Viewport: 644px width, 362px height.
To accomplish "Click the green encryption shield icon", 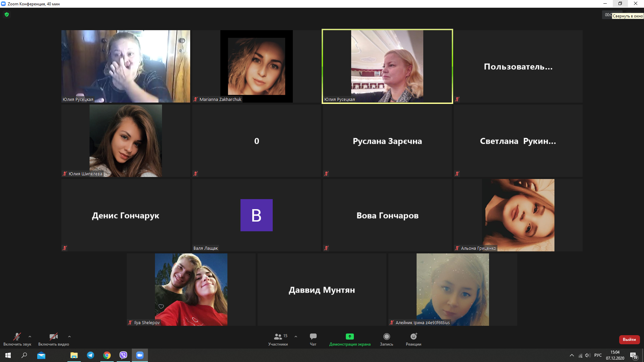I will (x=7, y=14).
